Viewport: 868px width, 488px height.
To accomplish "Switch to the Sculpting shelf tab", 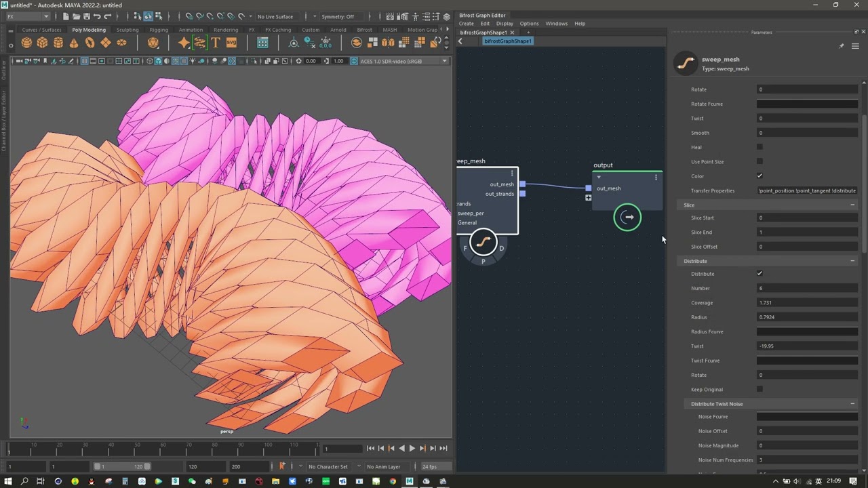I will 127,30.
